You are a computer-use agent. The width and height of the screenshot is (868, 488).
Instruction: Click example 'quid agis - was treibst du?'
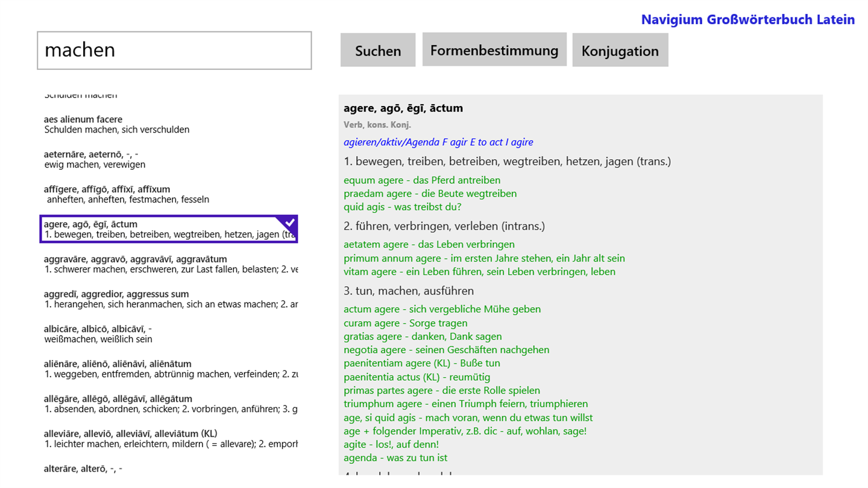click(402, 207)
